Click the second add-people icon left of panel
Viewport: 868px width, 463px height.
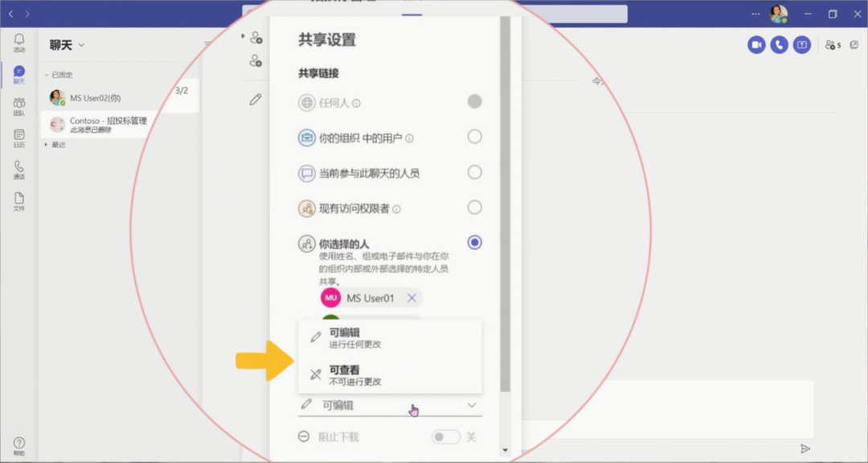click(256, 61)
